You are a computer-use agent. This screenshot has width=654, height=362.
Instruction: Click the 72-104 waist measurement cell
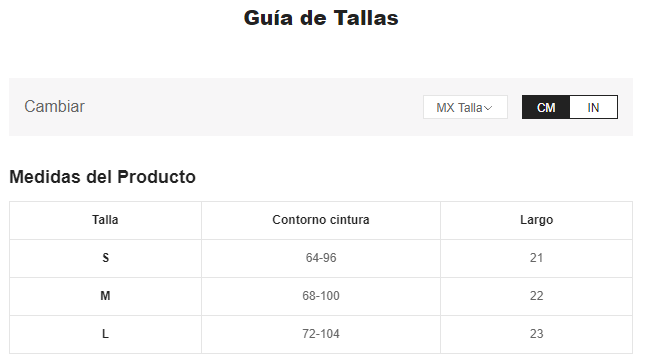point(321,334)
